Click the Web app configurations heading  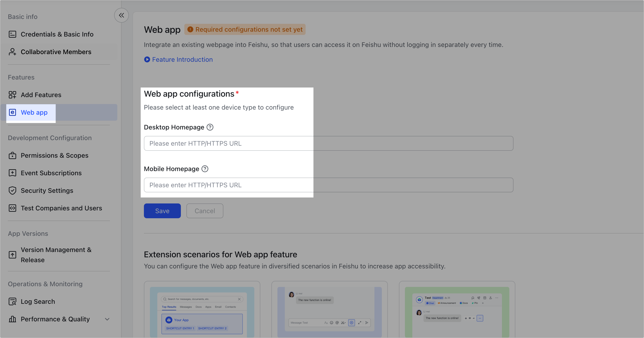(x=189, y=94)
